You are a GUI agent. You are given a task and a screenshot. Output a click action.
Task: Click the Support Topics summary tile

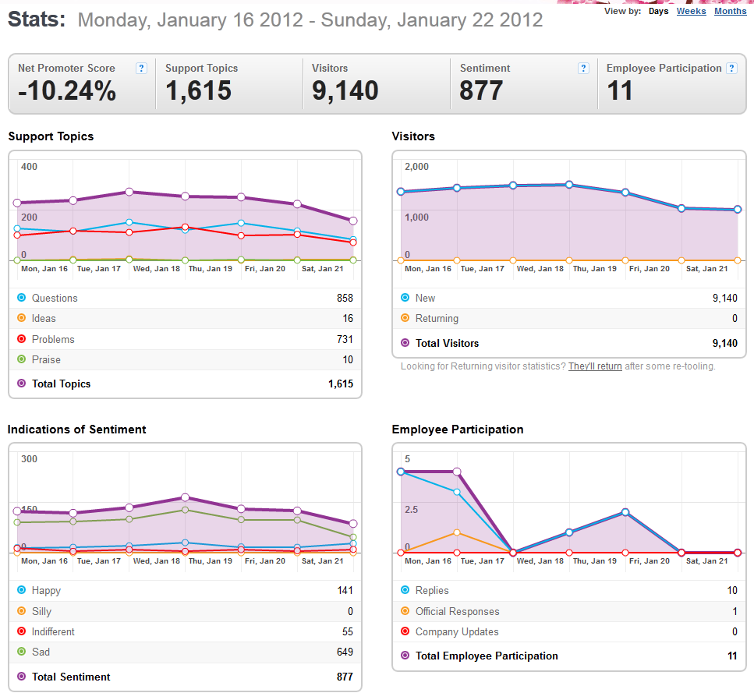[228, 83]
